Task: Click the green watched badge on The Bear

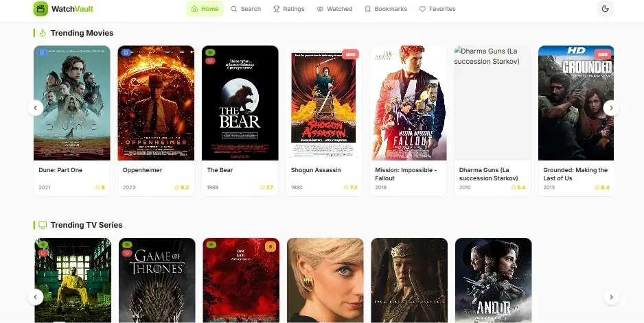Action: pos(210,53)
